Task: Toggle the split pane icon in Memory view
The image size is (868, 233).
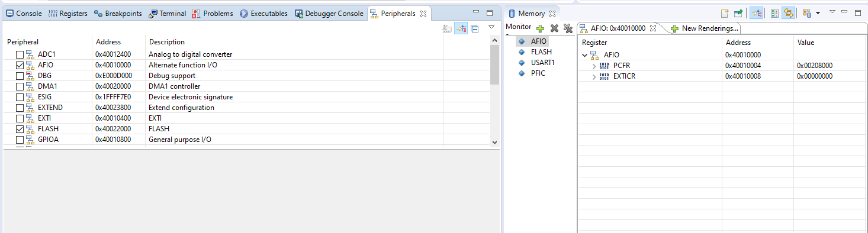Action: pyautogui.click(x=774, y=13)
